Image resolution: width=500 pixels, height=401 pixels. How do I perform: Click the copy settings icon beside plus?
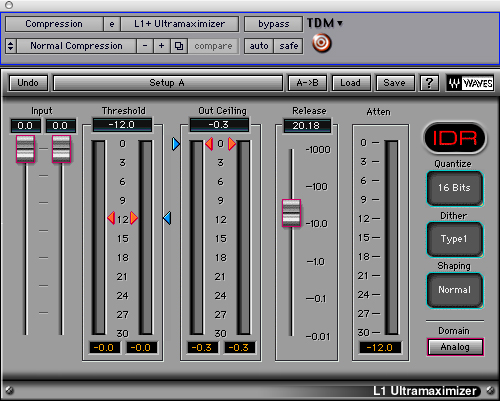[x=179, y=46]
